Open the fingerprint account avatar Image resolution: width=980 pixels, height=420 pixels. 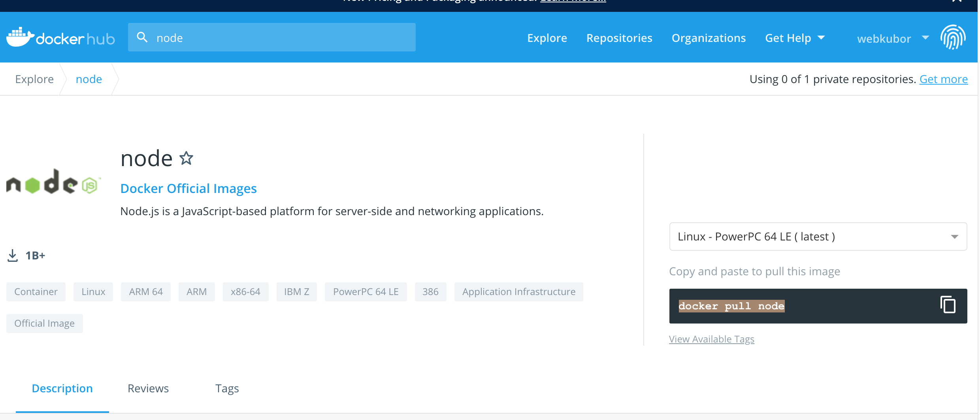pyautogui.click(x=953, y=38)
